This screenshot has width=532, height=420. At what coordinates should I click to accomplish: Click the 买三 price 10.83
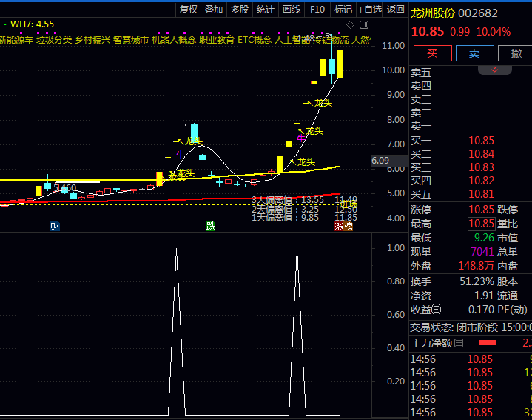pos(481,167)
